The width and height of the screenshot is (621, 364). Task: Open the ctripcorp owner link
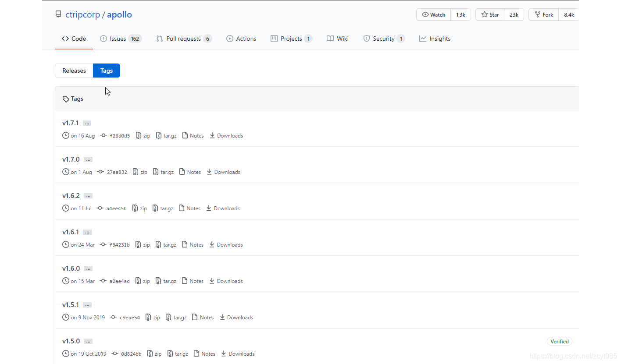click(x=82, y=14)
